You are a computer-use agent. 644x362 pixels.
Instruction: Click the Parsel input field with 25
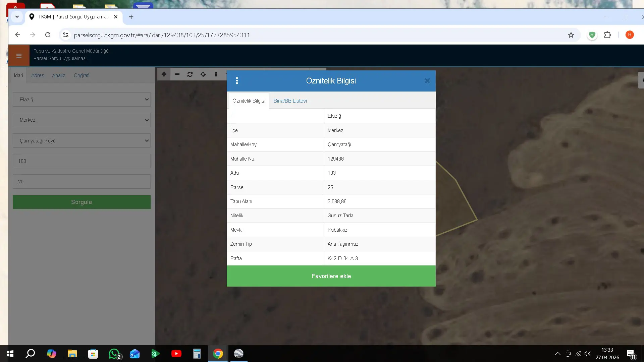[82, 182]
